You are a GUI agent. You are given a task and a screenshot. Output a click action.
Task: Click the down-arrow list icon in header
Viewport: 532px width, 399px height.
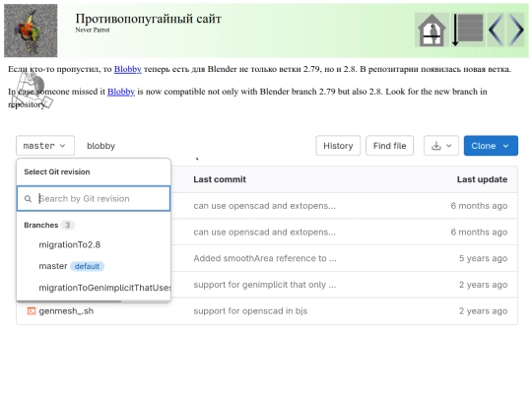point(468,30)
